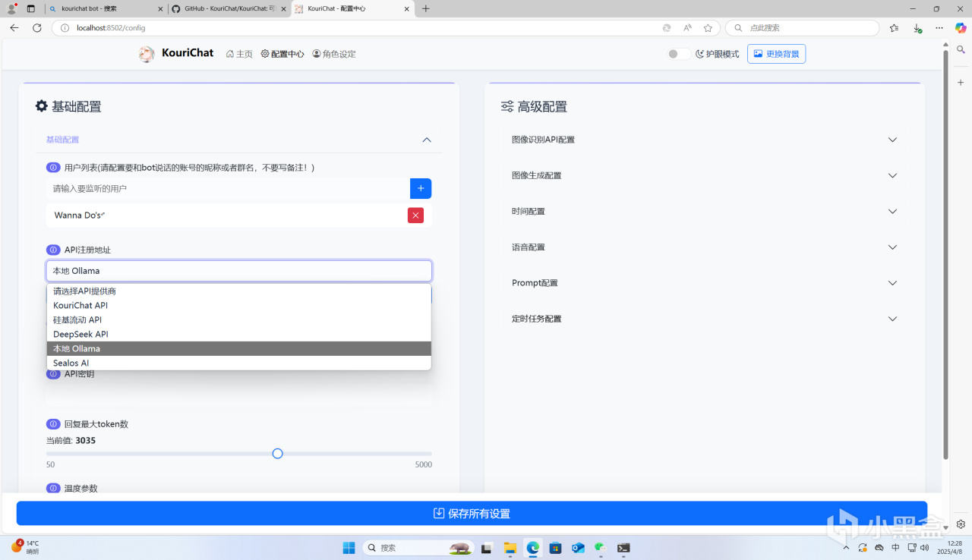Screen dimensions: 972x560
Task: Click info icon beside API注册地址
Action: pyautogui.click(x=53, y=250)
